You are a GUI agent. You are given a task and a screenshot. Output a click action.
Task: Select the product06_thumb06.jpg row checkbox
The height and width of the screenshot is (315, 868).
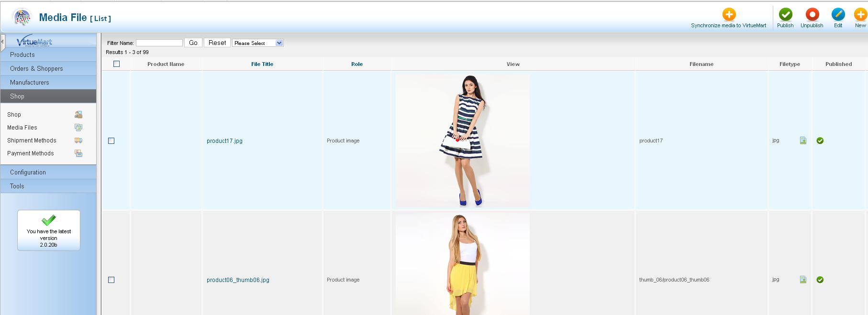111,280
